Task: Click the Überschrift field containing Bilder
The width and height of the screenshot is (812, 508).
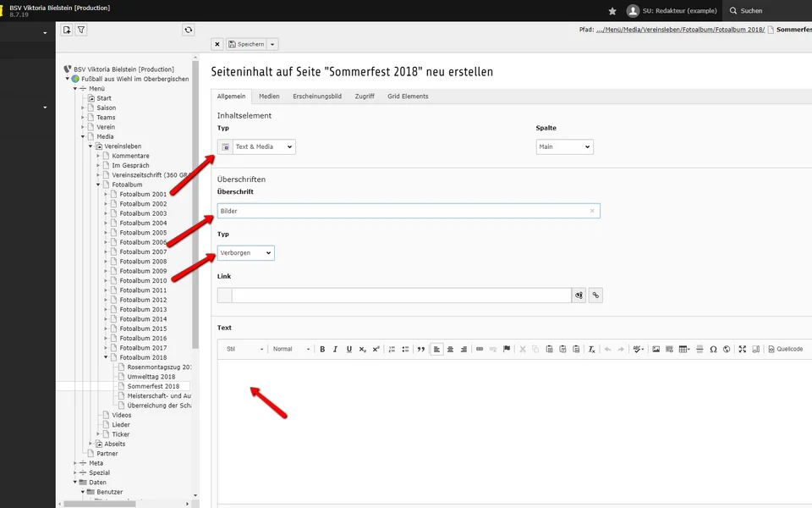Action: (402, 211)
